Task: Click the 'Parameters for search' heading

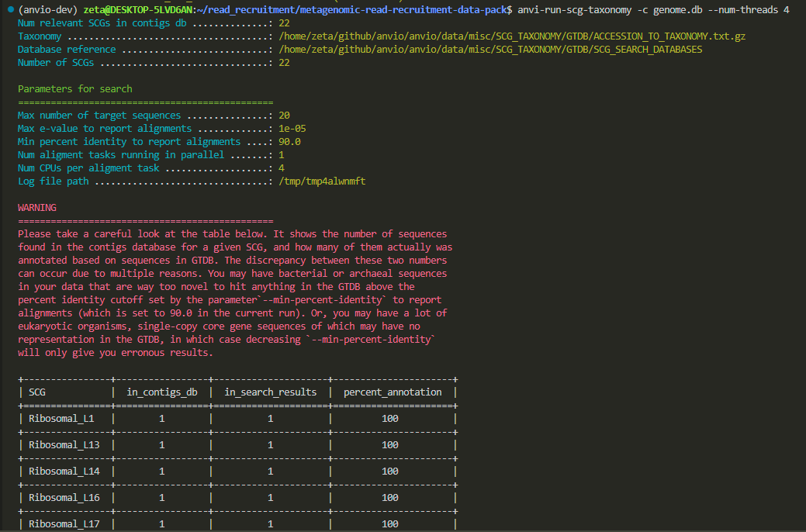Action: (75, 89)
